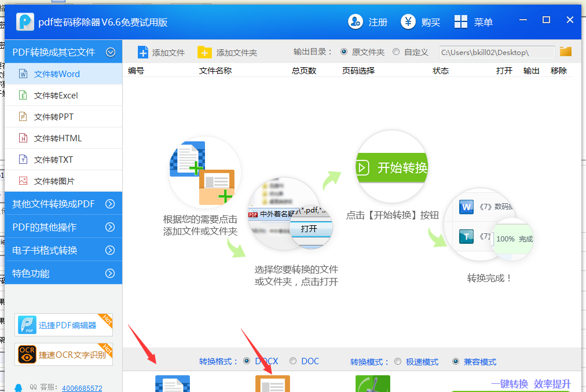
Task: Open 文件转PPT option
Action: point(64,116)
